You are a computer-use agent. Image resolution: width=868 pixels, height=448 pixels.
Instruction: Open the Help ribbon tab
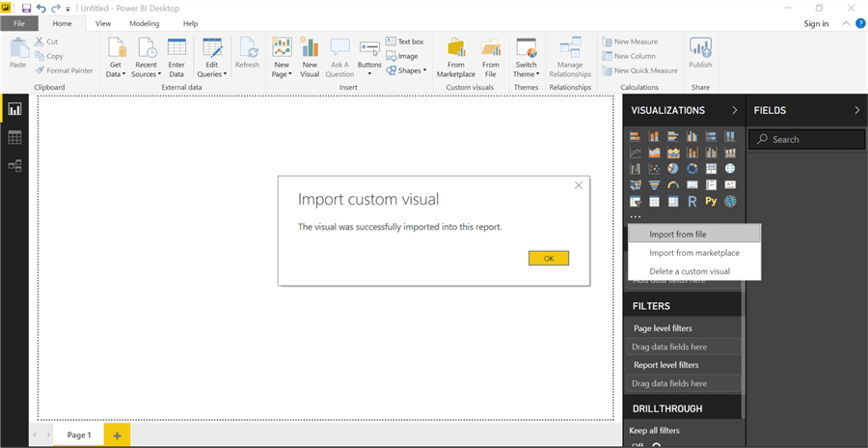tap(190, 24)
